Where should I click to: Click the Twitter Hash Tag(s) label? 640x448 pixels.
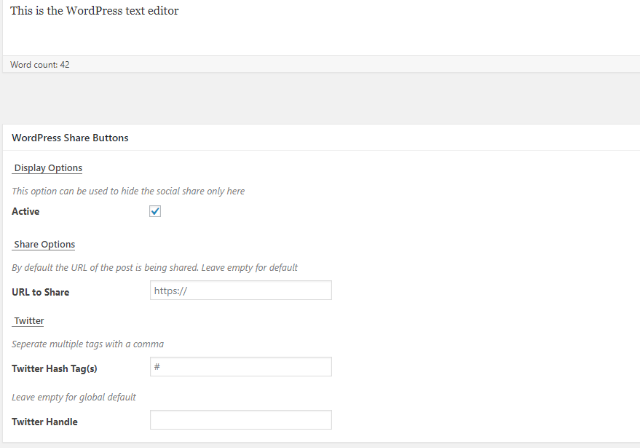pyautogui.click(x=54, y=369)
